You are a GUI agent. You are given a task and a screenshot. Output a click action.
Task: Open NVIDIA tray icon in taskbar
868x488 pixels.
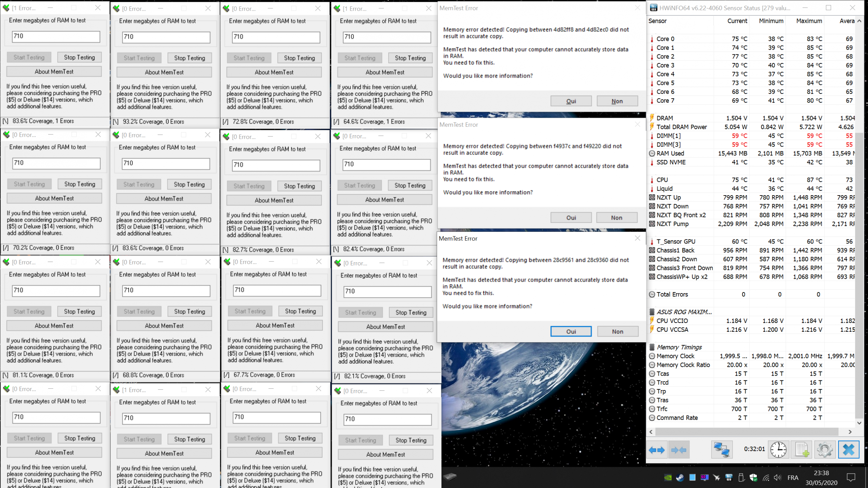[x=668, y=477]
